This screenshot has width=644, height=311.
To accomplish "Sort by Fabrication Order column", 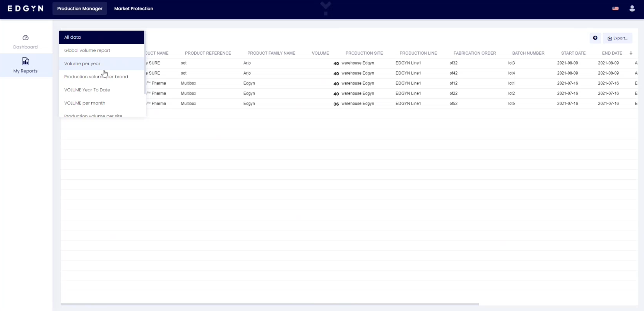I will [474, 53].
